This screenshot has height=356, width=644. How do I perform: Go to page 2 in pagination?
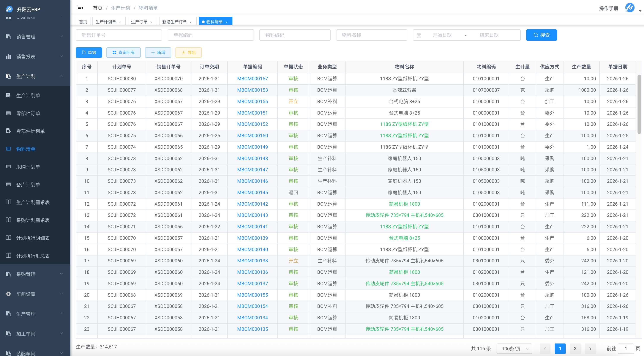(575, 348)
